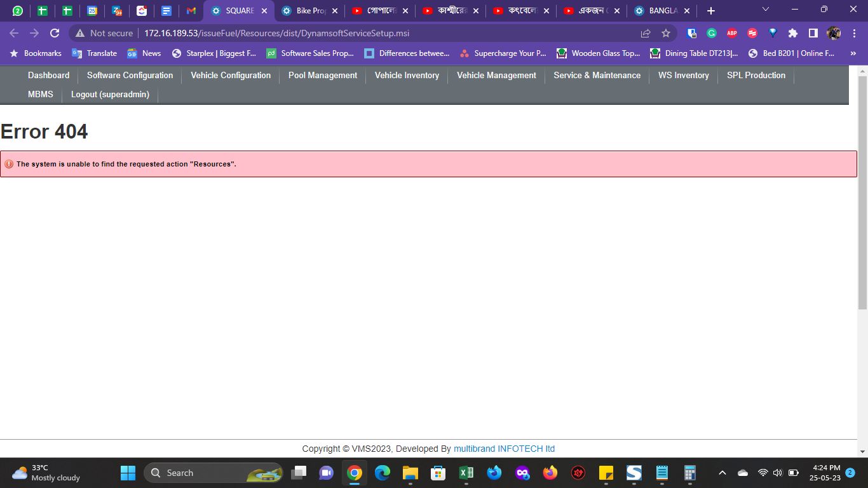Open a new browser tab
The width and height of the screenshot is (868, 488).
pyautogui.click(x=711, y=11)
